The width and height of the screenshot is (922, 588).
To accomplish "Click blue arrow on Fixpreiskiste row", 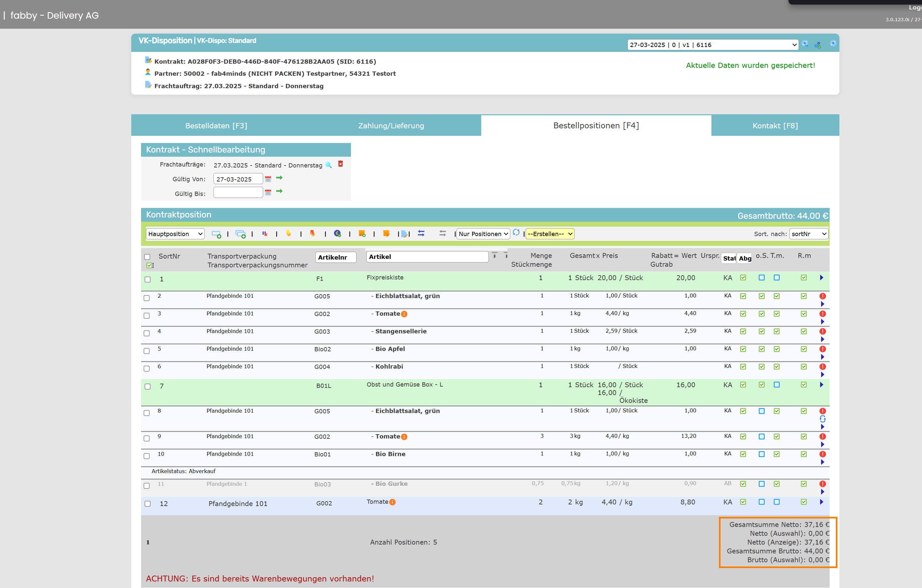I will click(821, 278).
